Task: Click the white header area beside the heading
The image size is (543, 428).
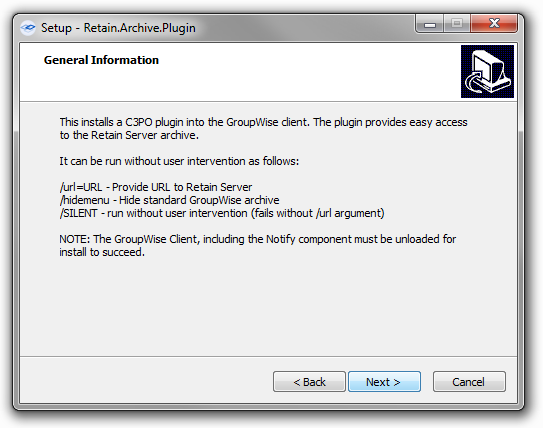Action: pyautogui.click(x=308, y=73)
